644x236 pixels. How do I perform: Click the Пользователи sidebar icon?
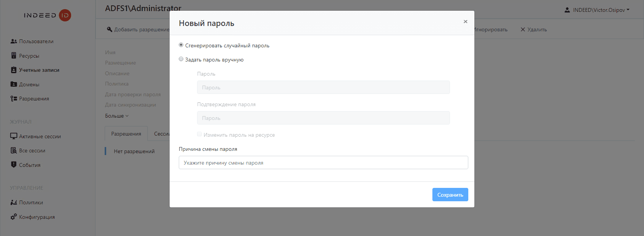14,41
